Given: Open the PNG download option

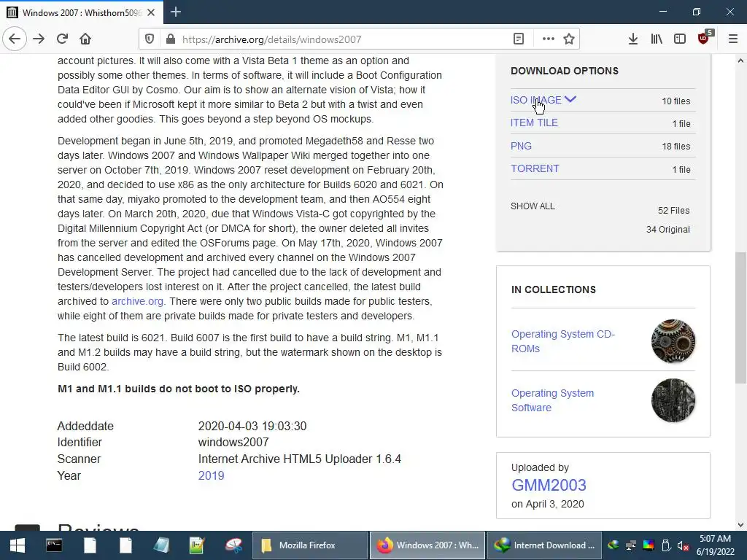Looking at the screenshot, I should pos(521,146).
